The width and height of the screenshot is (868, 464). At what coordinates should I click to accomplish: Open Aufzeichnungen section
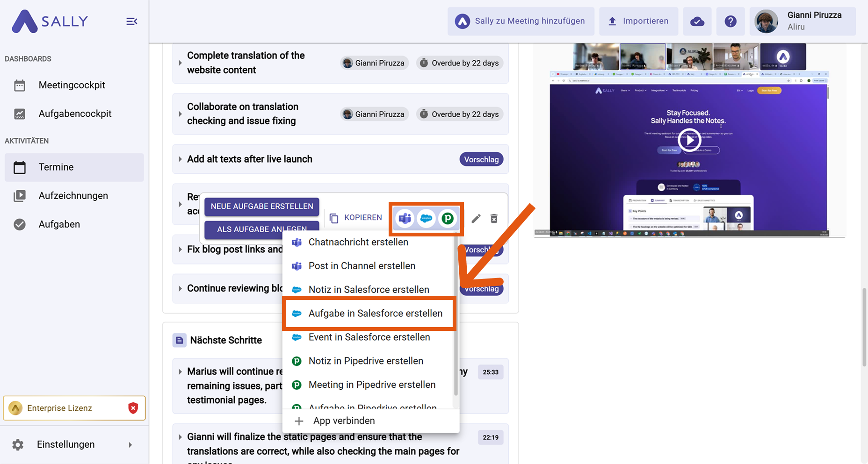coord(74,196)
